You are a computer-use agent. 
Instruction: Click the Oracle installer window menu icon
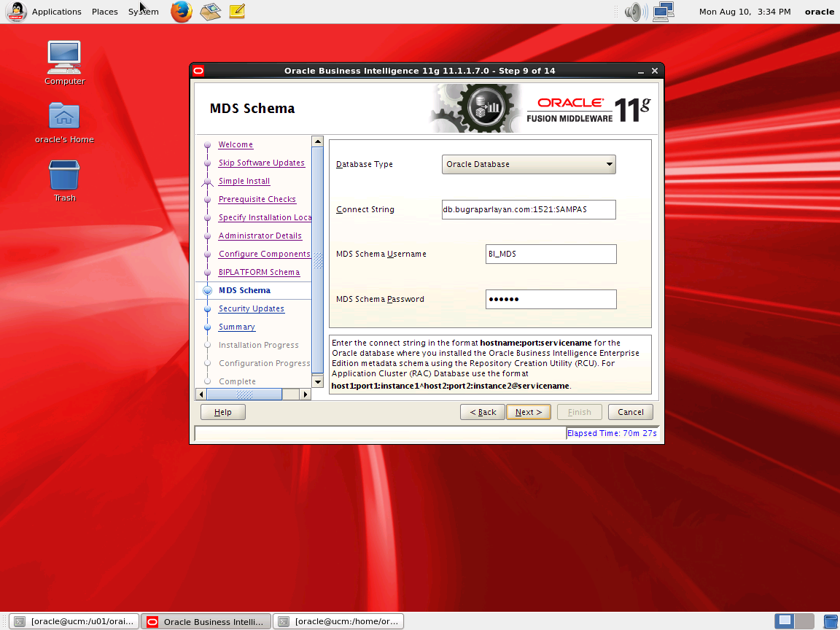tap(199, 71)
